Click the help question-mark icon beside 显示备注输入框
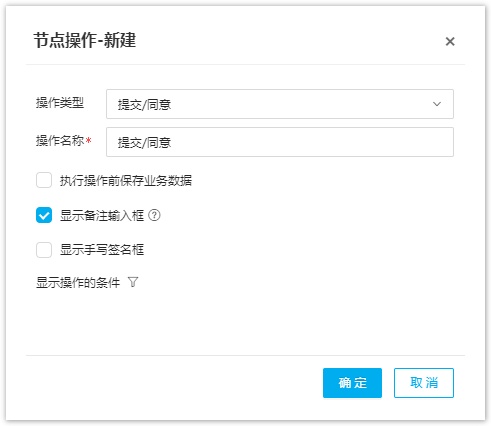491x426 pixels. point(154,215)
